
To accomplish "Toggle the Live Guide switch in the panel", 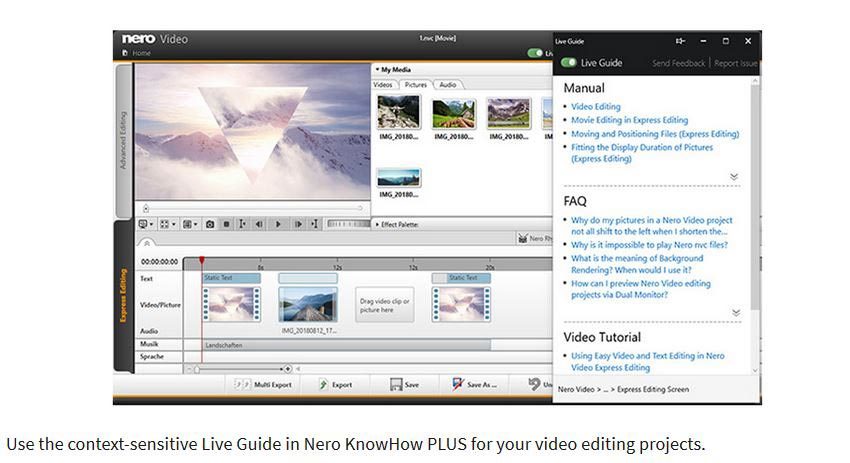I will [x=568, y=63].
